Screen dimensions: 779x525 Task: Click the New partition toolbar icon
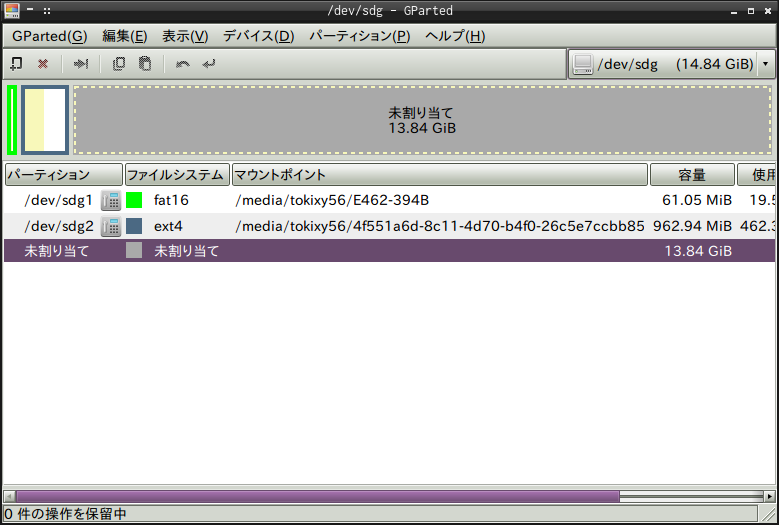pos(16,64)
